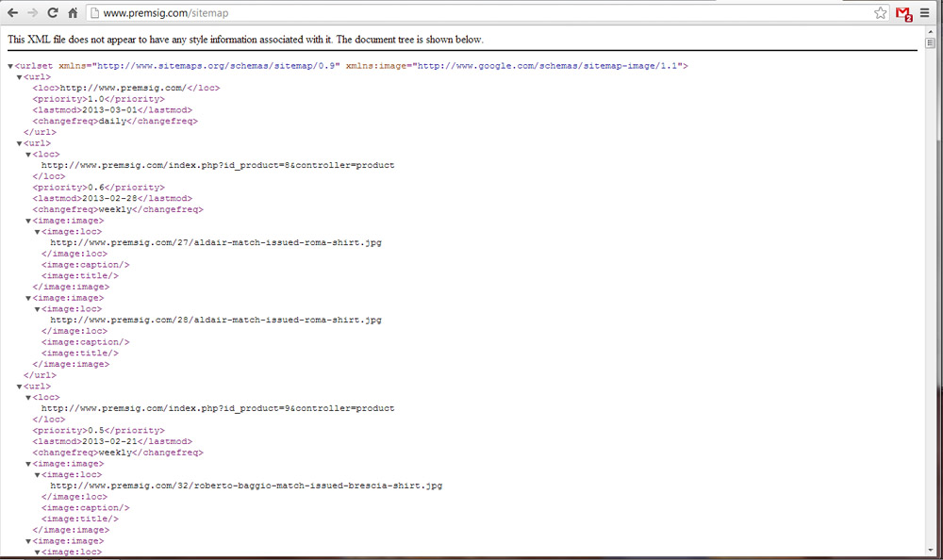
Task: Go back using the browser back arrow
Action: click(x=12, y=12)
